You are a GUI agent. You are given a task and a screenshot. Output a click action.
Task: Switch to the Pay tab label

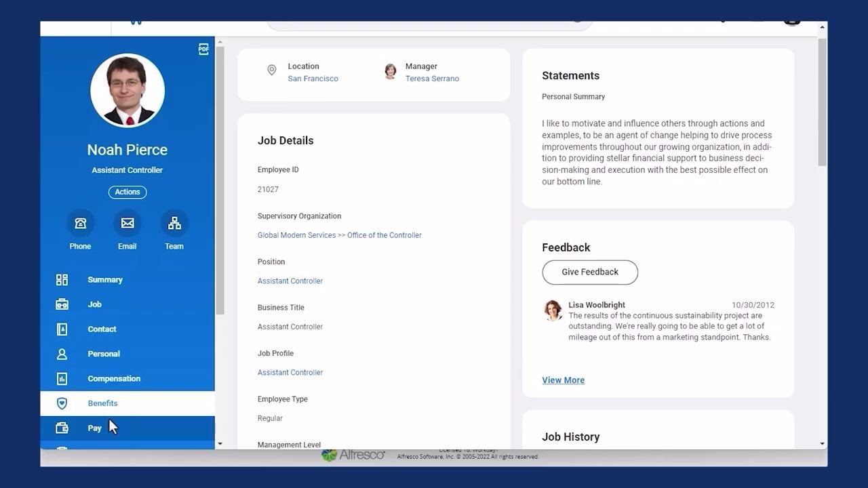pyautogui.click(x=94, y=428)
